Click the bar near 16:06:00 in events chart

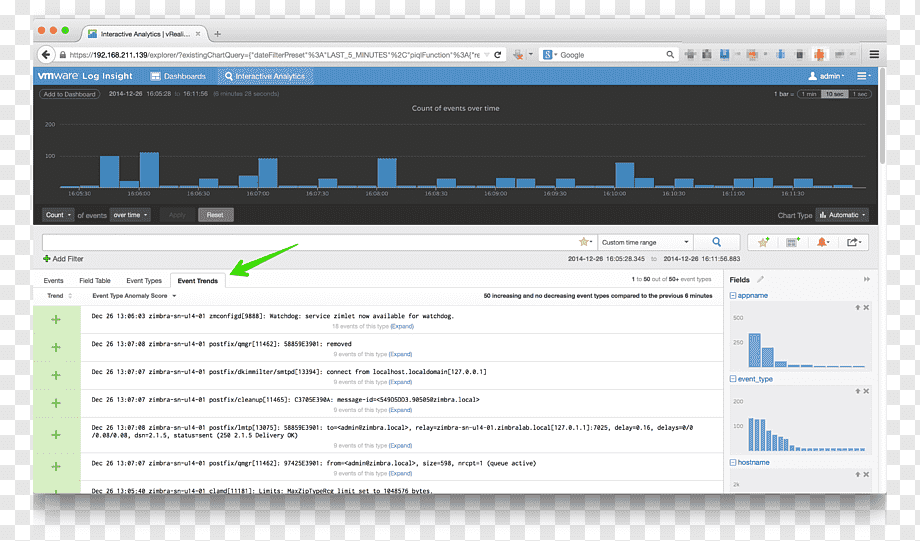(x=149, y=170)
